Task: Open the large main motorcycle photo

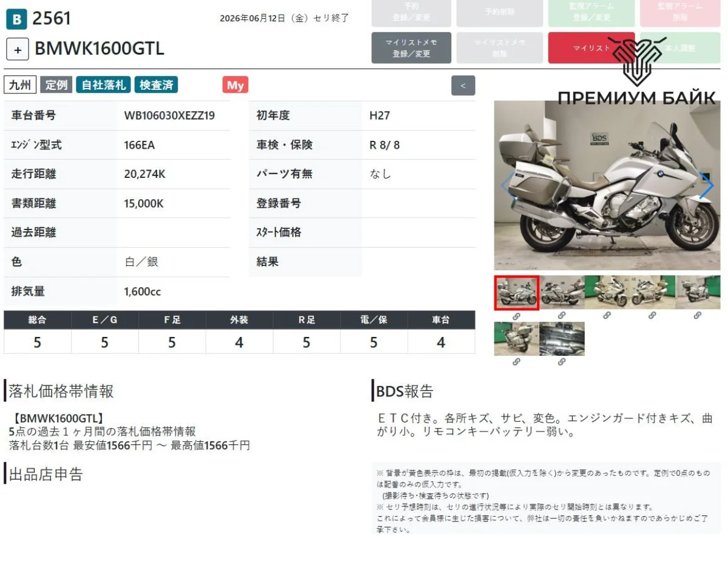Action: pyautogui.click(x=607, y=185)
